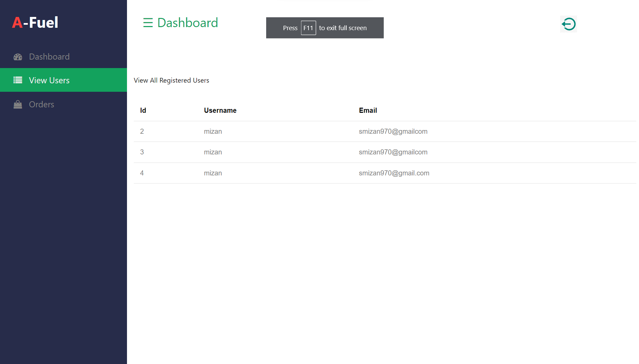This screenshot has height=364, width=639.
Task: Click the F11 key hint in notification
Action: [308, 28]
